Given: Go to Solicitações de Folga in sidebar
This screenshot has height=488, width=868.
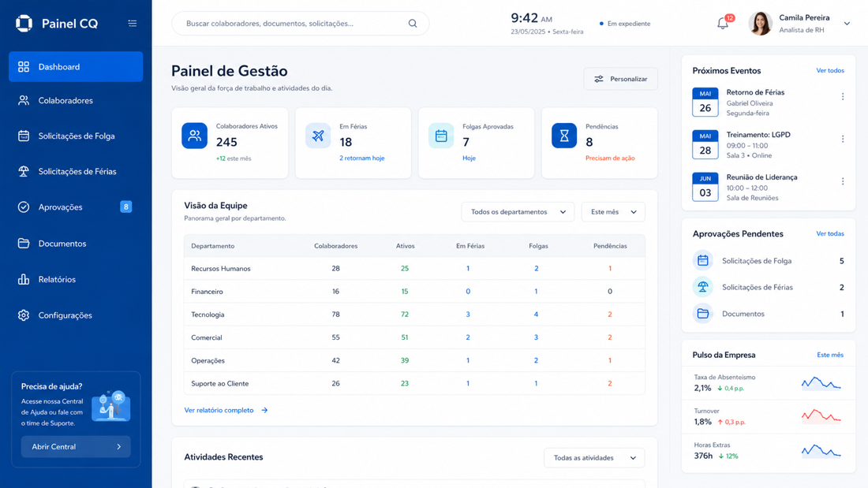Looking at the screenshot, I should (x=76, y=136).
